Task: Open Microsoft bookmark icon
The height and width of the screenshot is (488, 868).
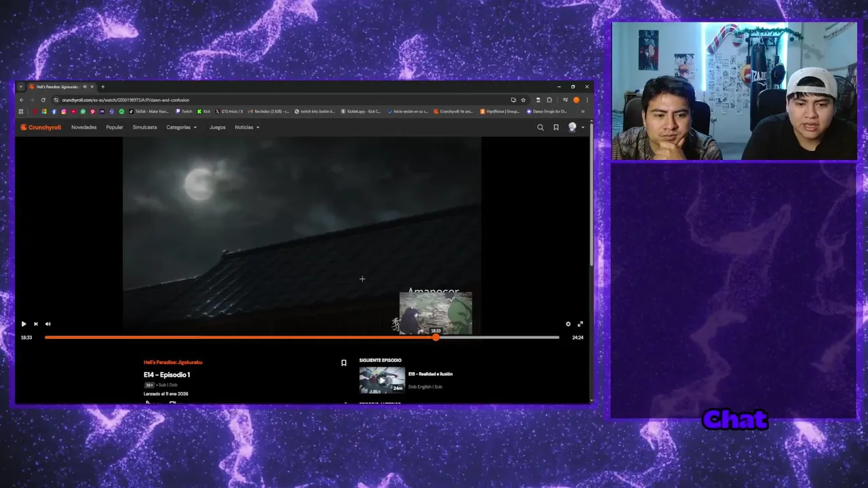Action: (44, 111)
